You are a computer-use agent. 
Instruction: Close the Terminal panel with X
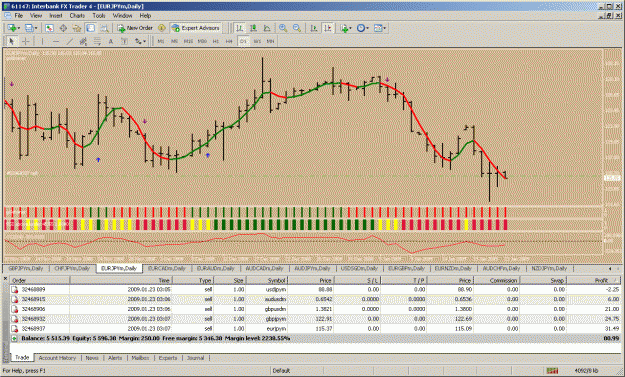tap(6, 279)
